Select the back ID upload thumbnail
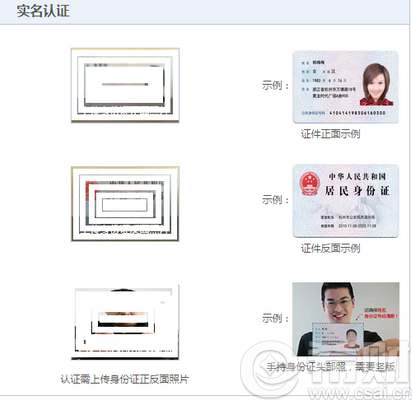Image resolution: width=412 pixels, height=400 pixels. pos(125,204)
